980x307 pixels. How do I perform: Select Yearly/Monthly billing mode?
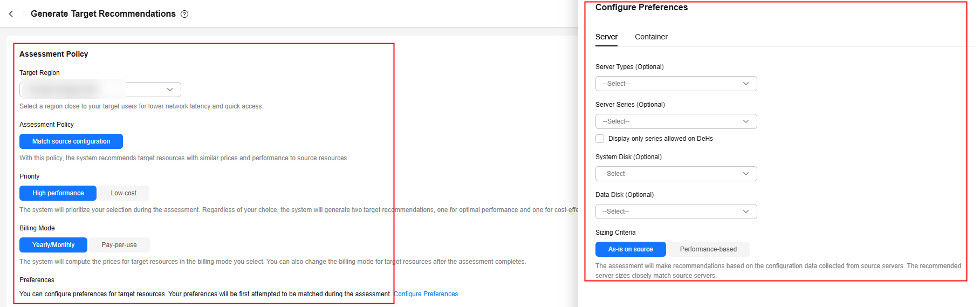point(53,245)
